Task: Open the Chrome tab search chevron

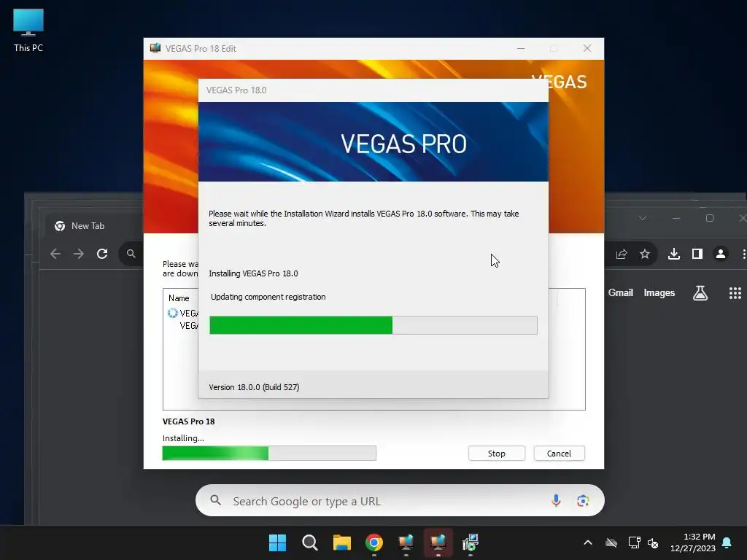Action: 643,218
